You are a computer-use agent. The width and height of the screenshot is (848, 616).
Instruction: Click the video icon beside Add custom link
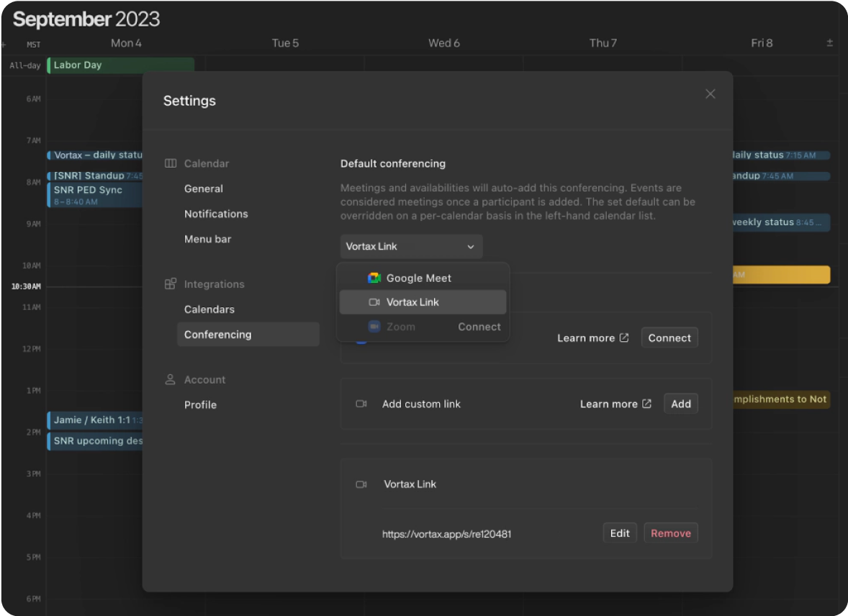tap(361, 404)
